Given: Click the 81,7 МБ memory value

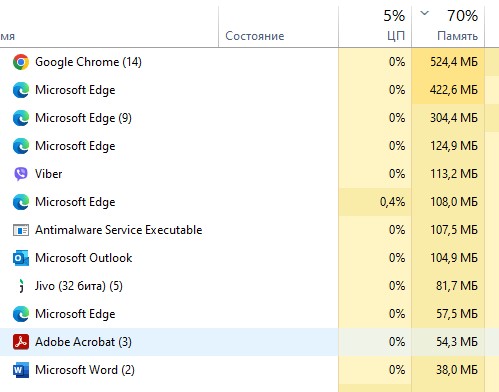Looking at the screenshot, I should pyautogui.click(x=457, y=286).
